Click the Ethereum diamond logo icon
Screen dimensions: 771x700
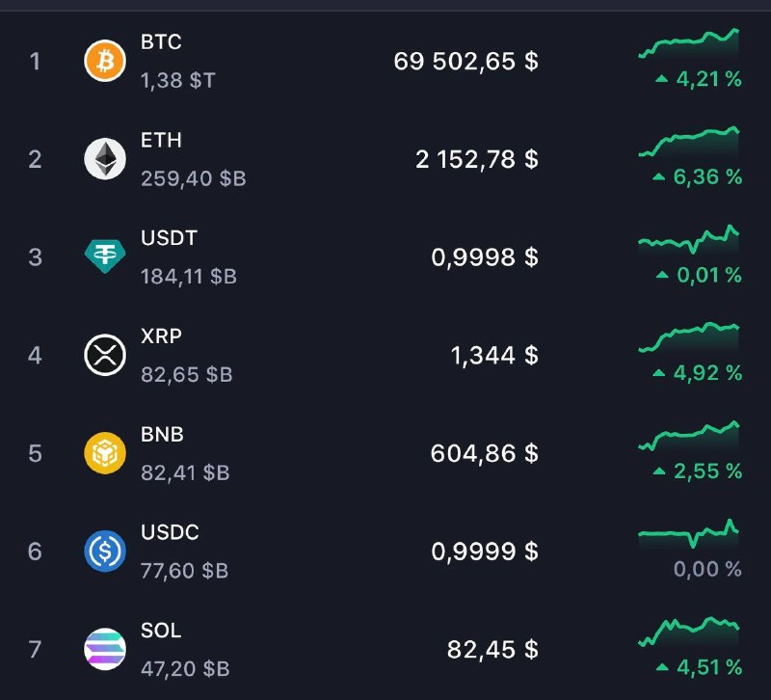105,159
